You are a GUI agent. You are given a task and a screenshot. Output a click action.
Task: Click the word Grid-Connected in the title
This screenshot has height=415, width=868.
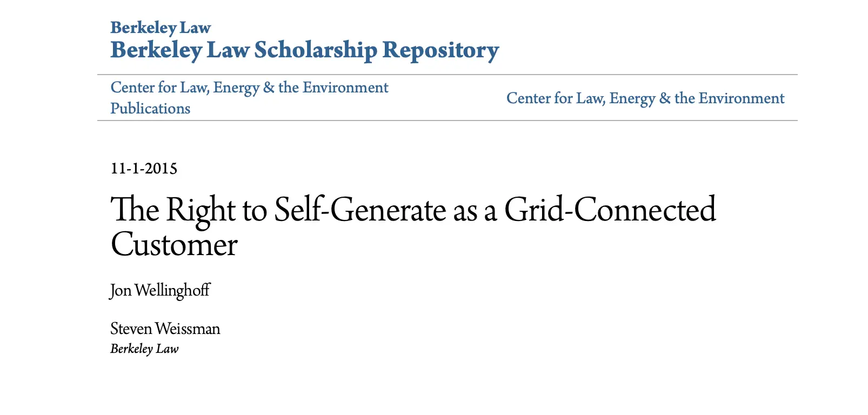pyautogui.click(x=610, y=210)
